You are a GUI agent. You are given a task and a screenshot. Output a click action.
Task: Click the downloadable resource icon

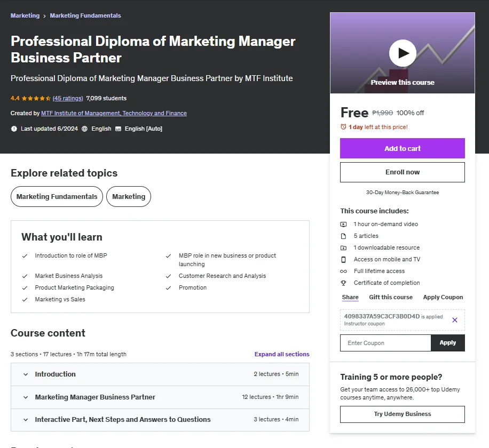343,248
